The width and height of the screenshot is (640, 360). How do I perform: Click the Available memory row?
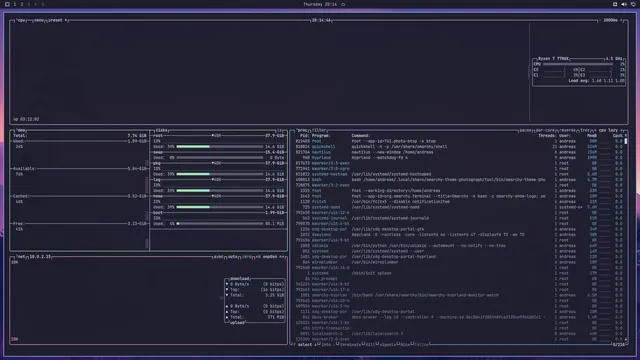tap(80, 169)
